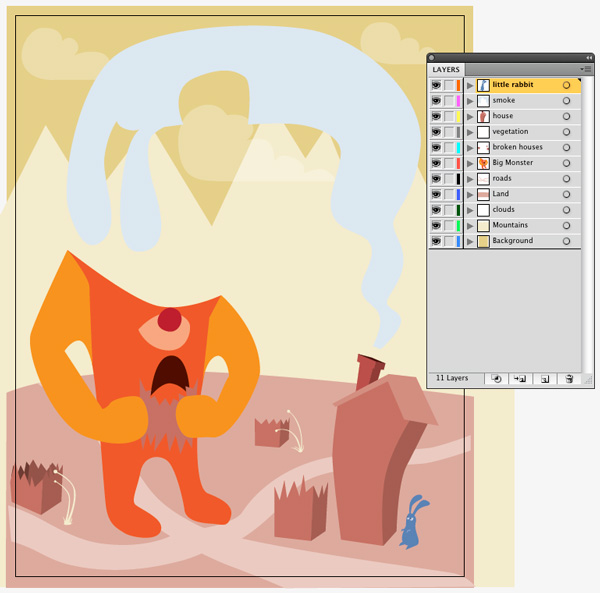This screenshot has width=600, height=593.
Task: Click the Big Monster layer thumbnail
Action: click(483, 163)
